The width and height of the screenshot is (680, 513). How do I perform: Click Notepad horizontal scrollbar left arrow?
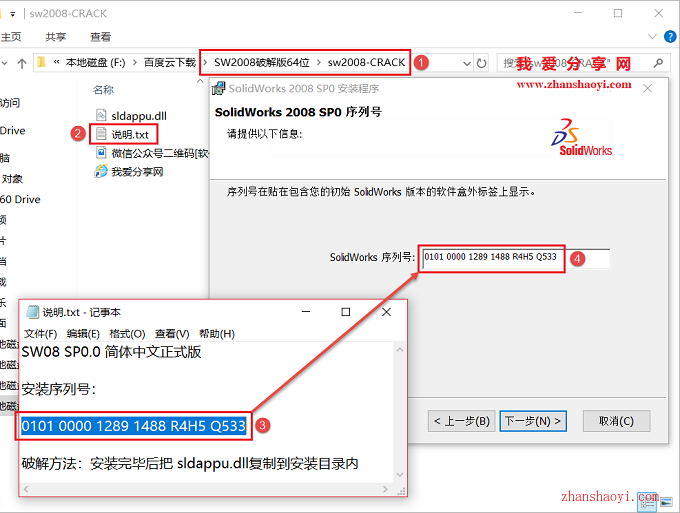26,489
